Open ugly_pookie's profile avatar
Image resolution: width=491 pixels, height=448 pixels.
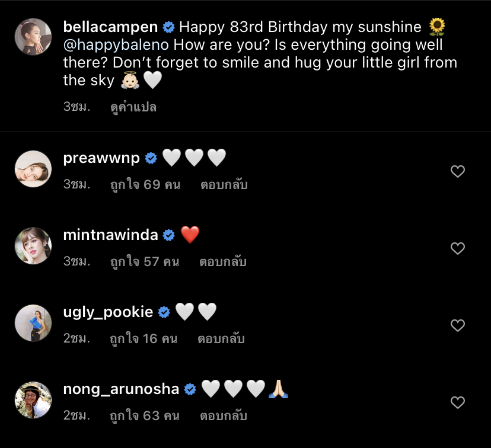point(33,323)
